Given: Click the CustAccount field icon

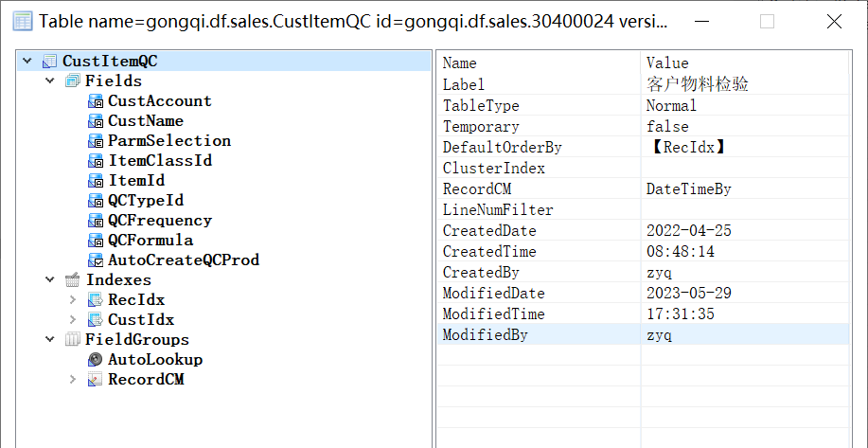Looking at the screenshot, I should [96, 100].
